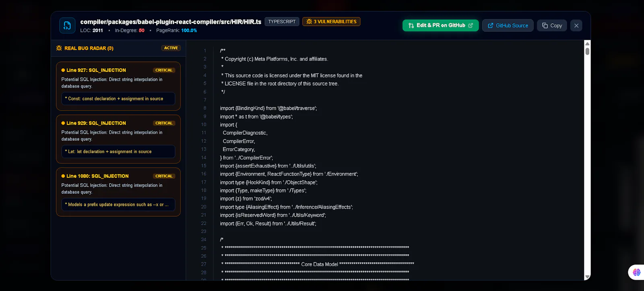Select the Line 1080 SQL_INJECTION card
The height and width of the screenshot is (291, 644).
pyautogui.click(x=118, y=192)
